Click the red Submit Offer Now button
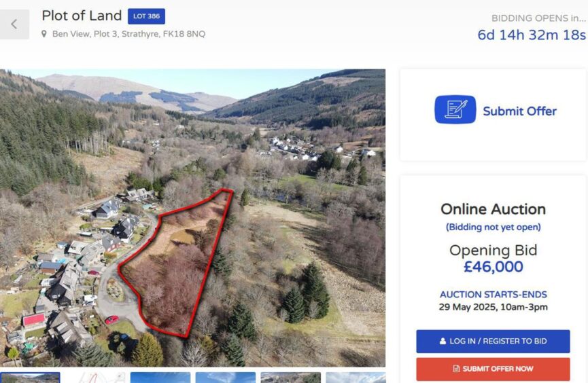 (493, 369)
